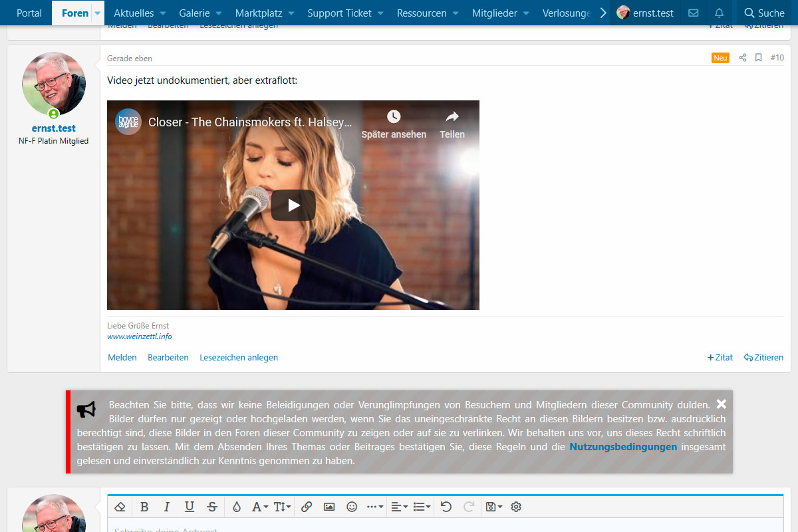Click the megaphone icon in notice
This screenshot has height=532, width=798.
click(x=86, y=410)
